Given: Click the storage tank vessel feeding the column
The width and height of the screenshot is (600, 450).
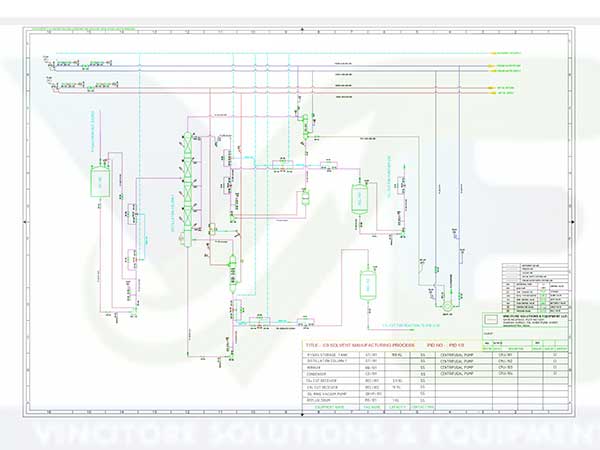Looking at the screenshot, I should (x=100, y=181).
